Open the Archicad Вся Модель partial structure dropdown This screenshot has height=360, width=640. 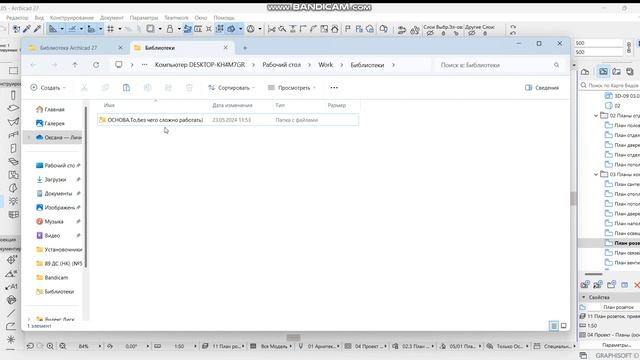click(x=271, y=346)
